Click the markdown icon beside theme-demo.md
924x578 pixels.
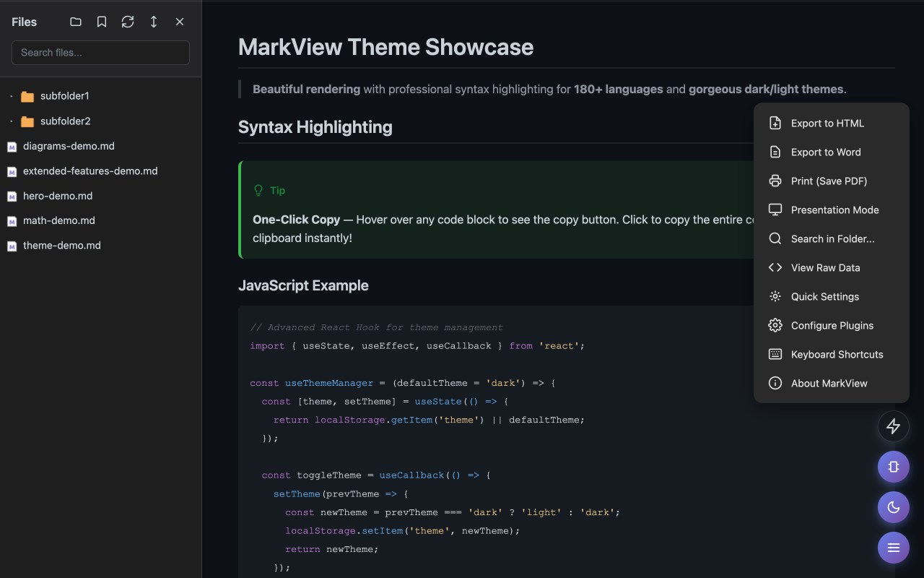click(x=12, y=246)
